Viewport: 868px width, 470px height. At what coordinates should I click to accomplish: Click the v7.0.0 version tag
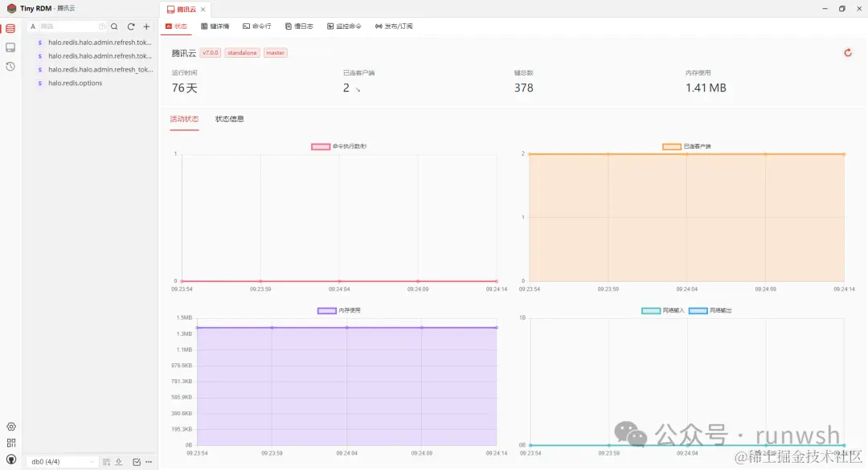(x=211, y=53)
